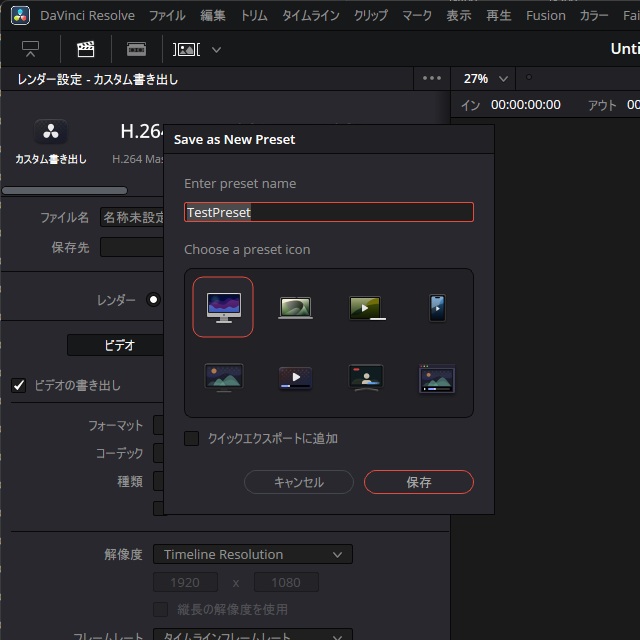This screenshot has width=640, height=640.
Task: Select the レンダー radio button
Action: click(x=153, y=299)
